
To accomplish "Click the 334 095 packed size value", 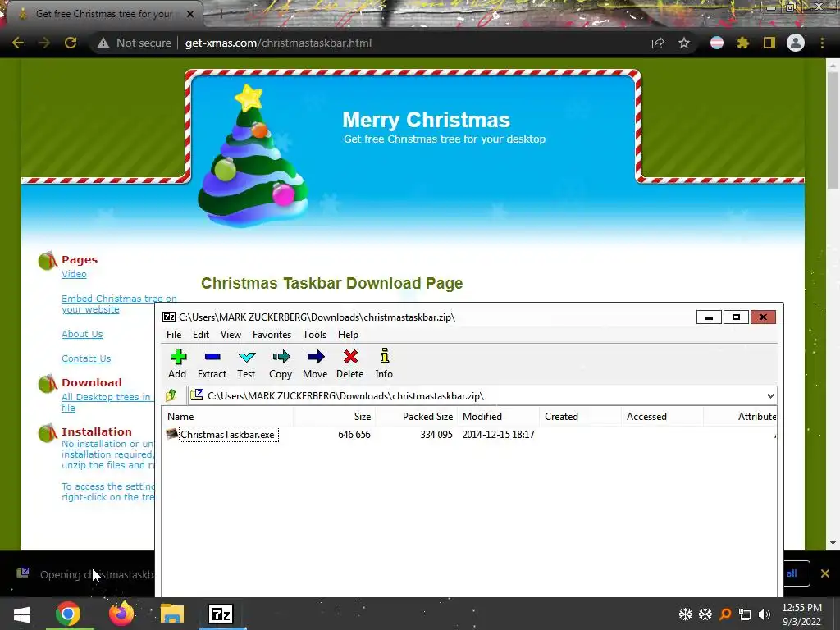I will tap(436, 435).
